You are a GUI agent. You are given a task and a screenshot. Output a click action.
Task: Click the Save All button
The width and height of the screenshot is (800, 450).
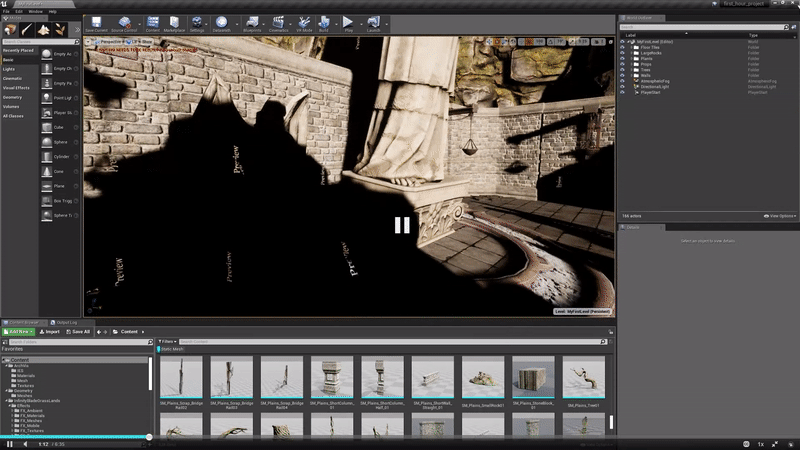click(77, 331)
